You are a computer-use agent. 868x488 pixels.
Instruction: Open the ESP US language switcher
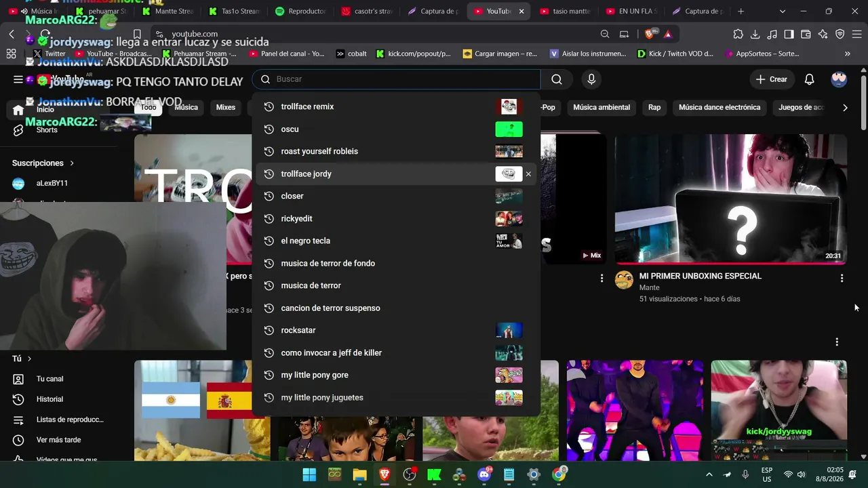coord(767,474)
